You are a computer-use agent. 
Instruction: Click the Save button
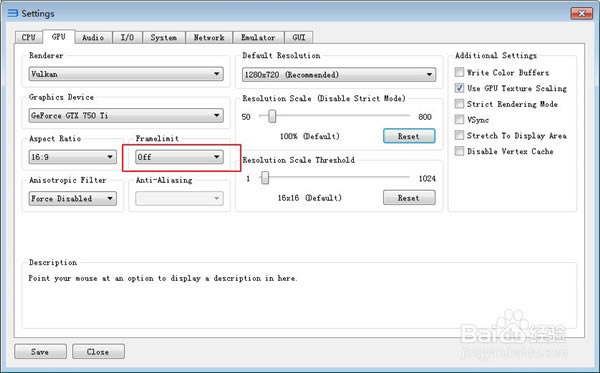click(40, 352)
